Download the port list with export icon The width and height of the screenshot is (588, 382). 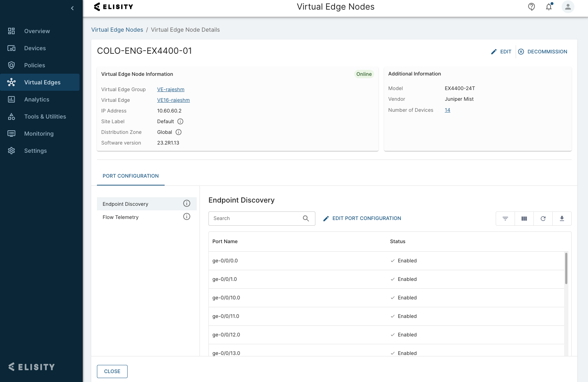(562, 219)
